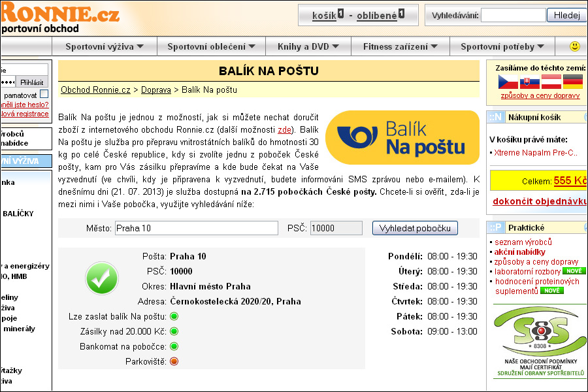Open the Sportovní potřeby menu
Image resolution: width=588 pixels, height=392 pixels.
point(502,46)
